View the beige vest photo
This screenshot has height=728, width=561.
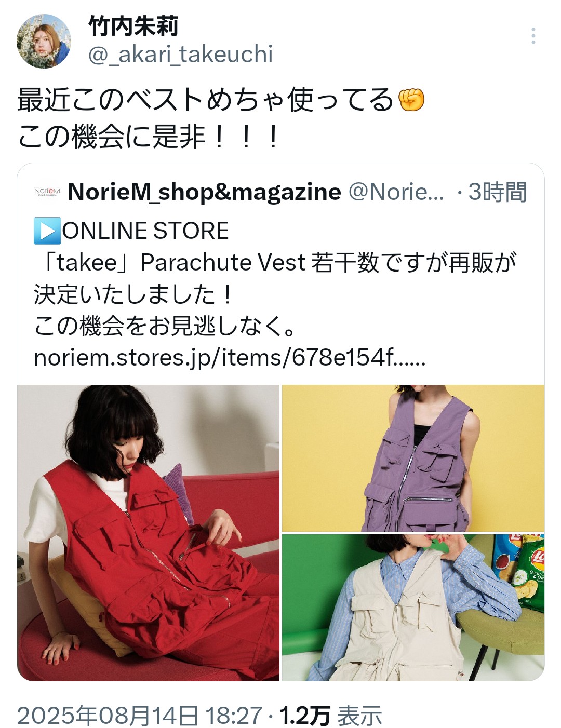click(413, 608)
